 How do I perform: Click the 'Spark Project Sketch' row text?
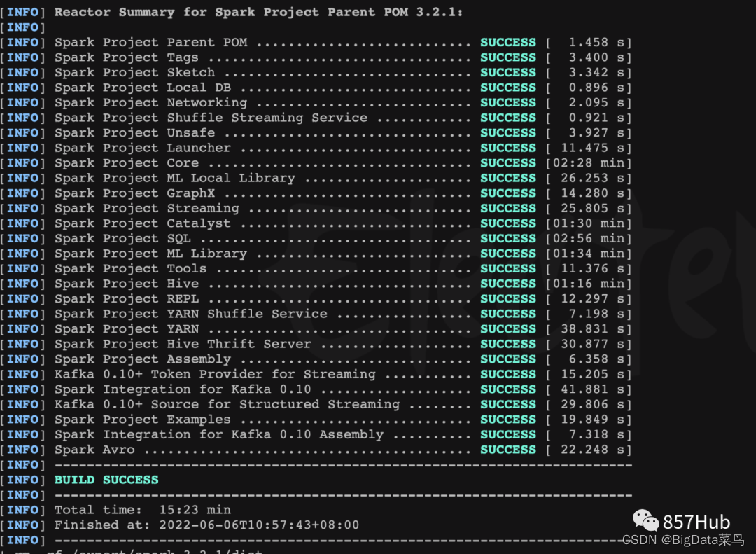(x=134, y=72)
